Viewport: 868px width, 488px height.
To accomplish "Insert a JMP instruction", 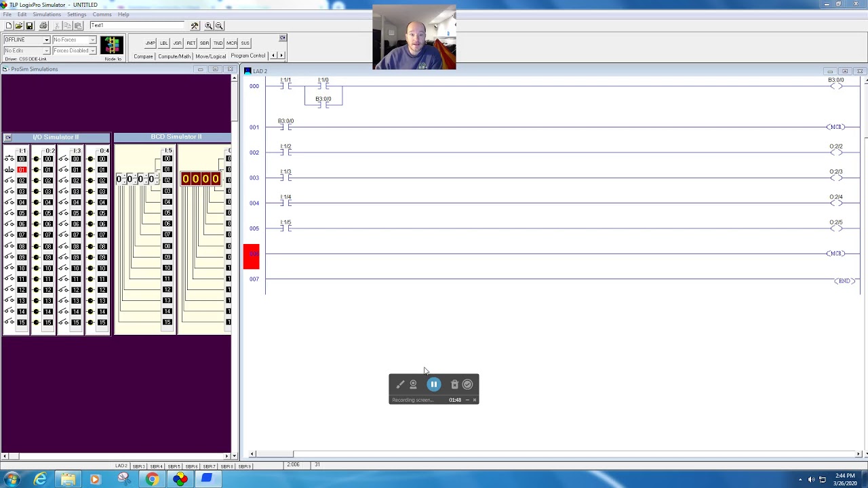I will (x=151, y=43).
